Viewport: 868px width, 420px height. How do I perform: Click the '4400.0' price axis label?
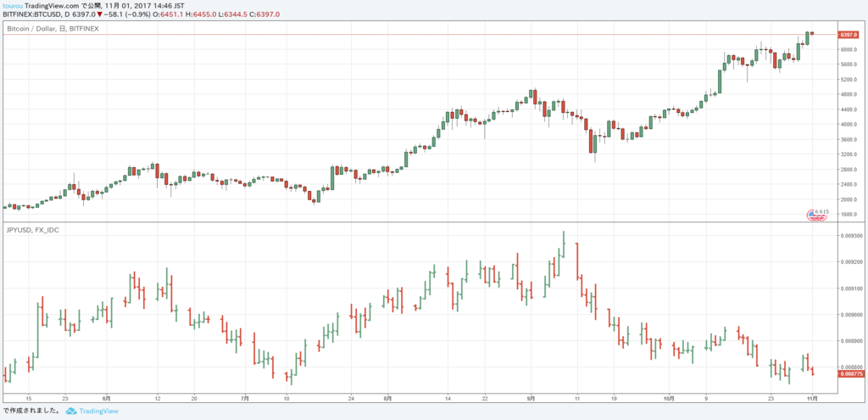[x=849, y=109]
